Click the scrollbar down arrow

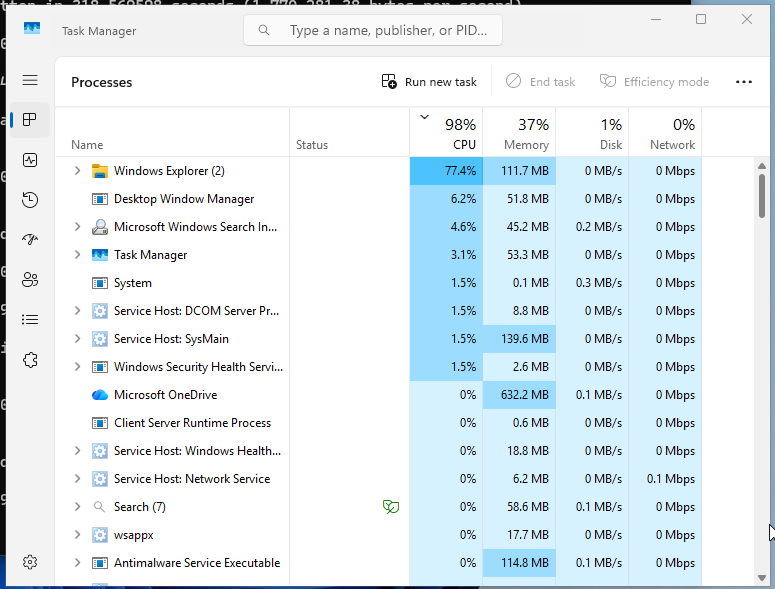762,578
